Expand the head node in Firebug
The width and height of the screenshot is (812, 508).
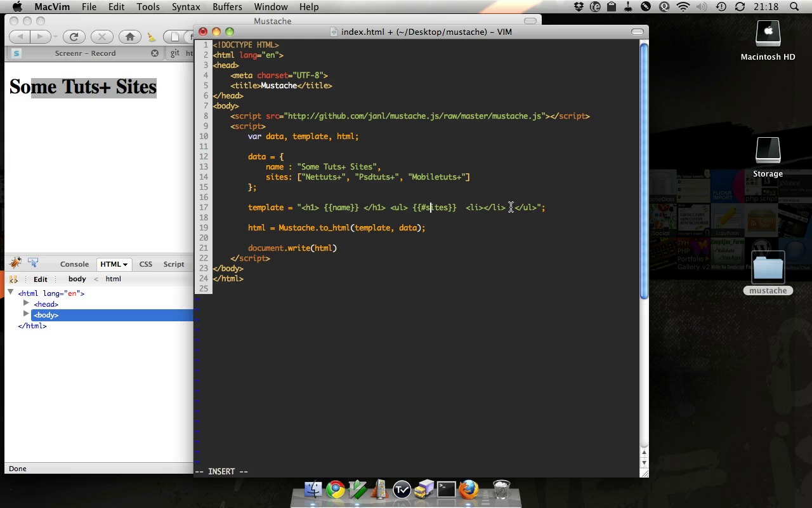coord(26,304)
